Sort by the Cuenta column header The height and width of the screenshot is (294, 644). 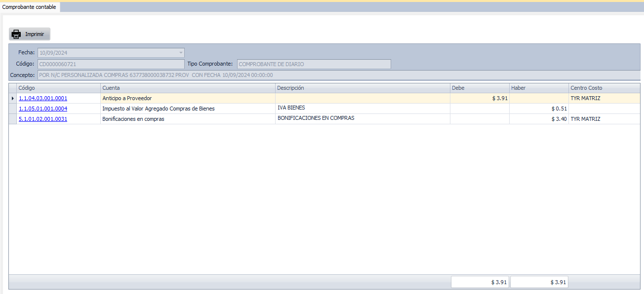click(188, 88)
